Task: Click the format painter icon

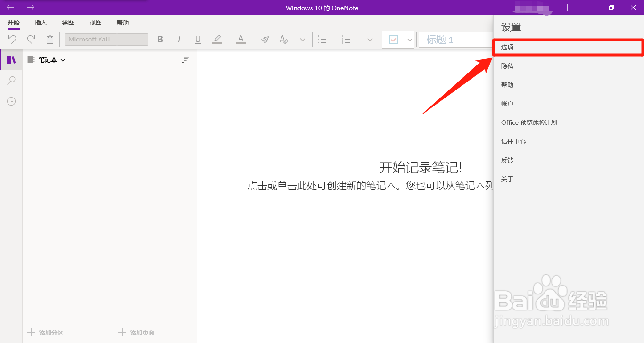Action: pyautogui.click(x=265, y=40)
